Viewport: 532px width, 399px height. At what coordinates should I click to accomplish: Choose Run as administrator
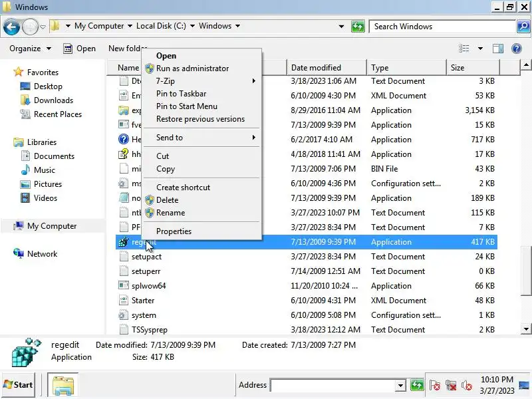click(201, 68)
